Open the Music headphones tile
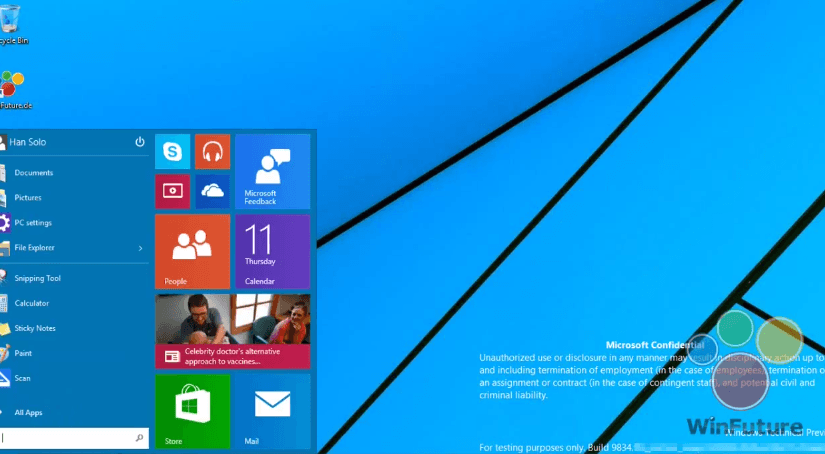 [x=213, y=152]
